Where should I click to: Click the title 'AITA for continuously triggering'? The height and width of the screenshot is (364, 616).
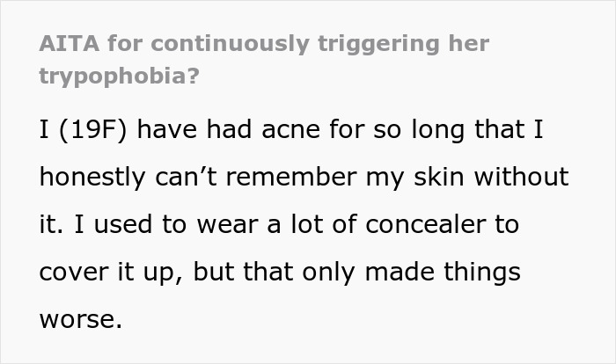[x=239, y=44]
